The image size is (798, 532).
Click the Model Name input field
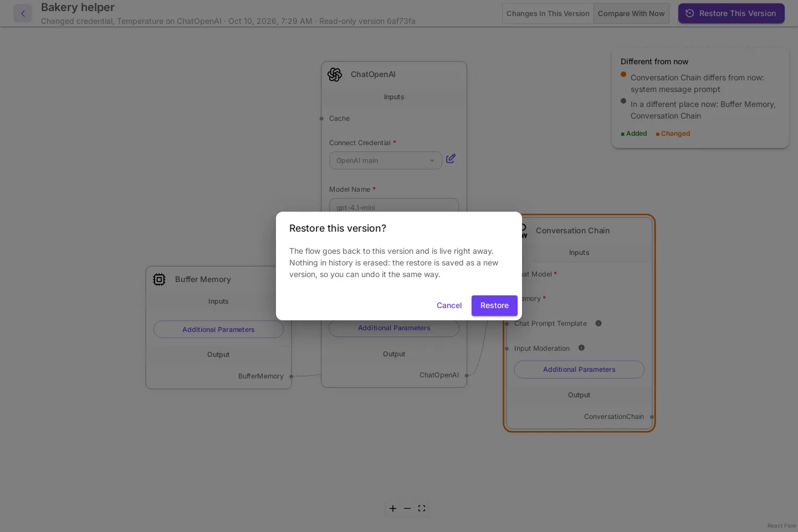[394, 206]
